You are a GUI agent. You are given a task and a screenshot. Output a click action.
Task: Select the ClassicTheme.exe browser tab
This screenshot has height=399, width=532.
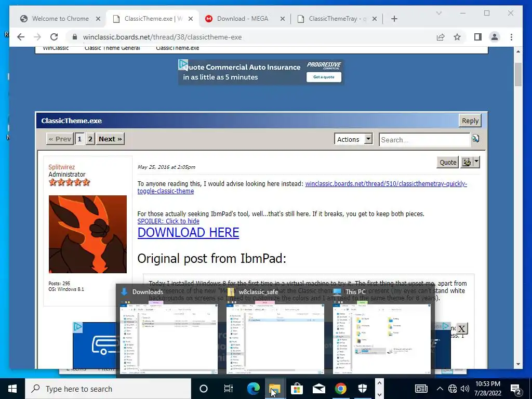pos(153,19)
